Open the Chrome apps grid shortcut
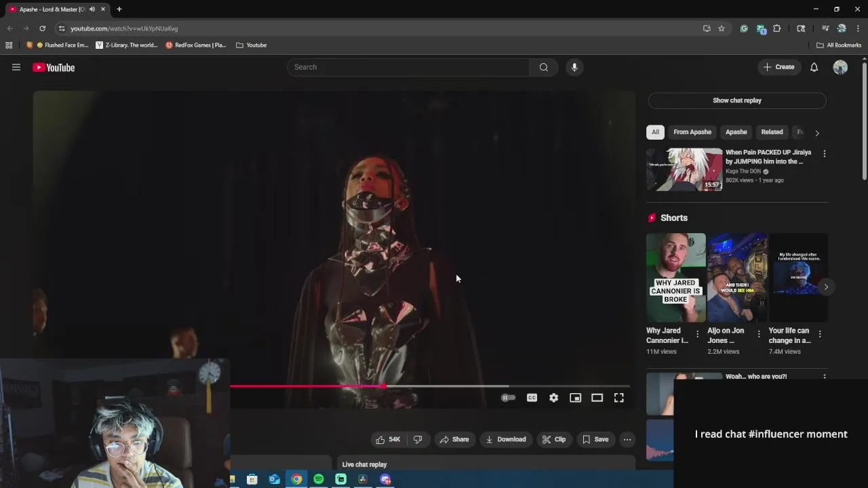 coord(9,45)
